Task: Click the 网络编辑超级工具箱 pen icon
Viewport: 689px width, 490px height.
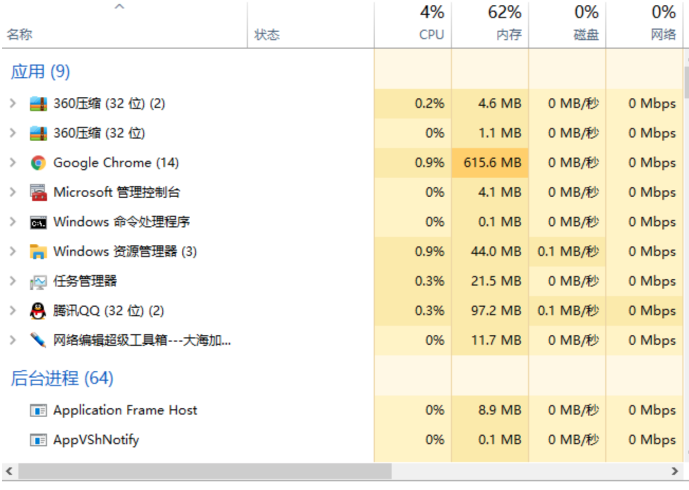Action: (x=38, y=340)
